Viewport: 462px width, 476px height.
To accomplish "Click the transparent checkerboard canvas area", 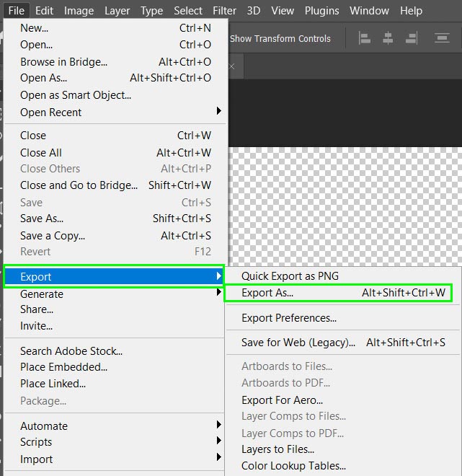I will pyautogui.click(x=346, y=202).
